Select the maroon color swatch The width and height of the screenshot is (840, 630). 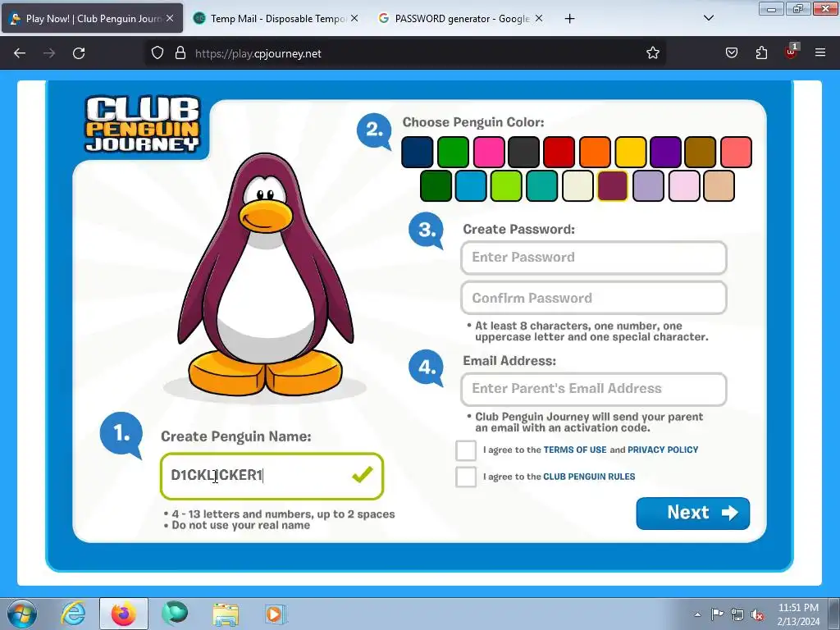click(612, 186)
